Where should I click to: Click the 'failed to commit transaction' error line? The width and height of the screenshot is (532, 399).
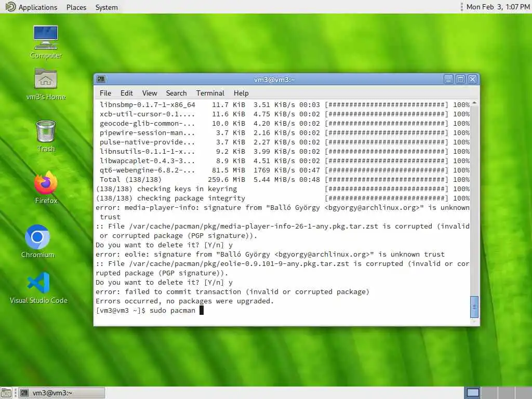pos(232,292)
